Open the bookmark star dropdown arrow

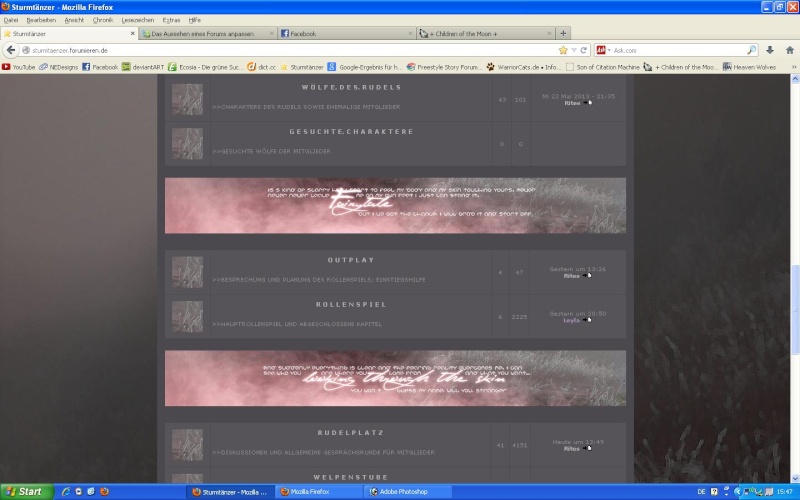click(573, 50)
